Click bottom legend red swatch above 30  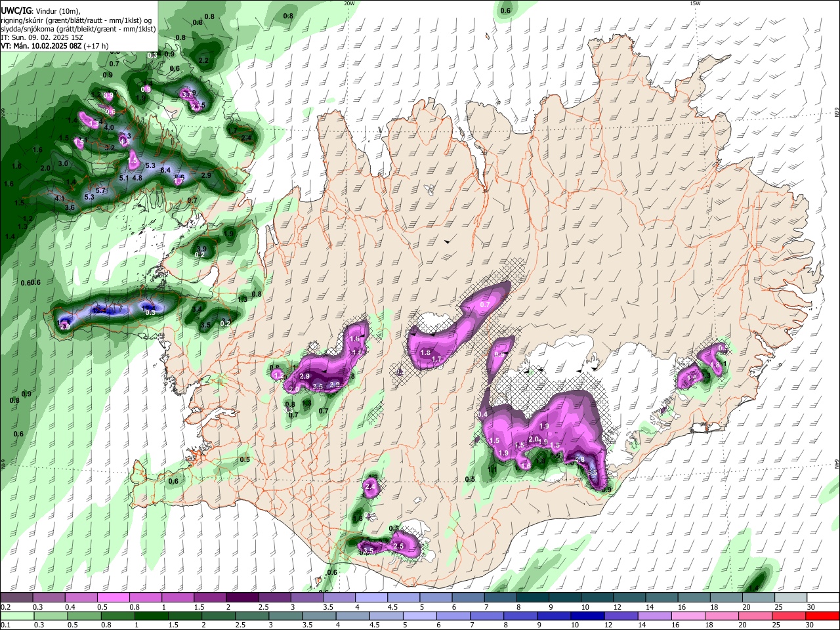[x=822, y=616]
